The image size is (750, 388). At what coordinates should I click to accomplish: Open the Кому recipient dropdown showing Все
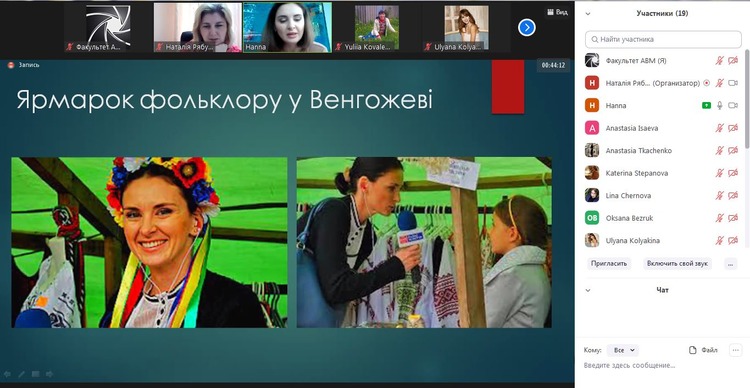pyautogui.click(x=623, y=350)
